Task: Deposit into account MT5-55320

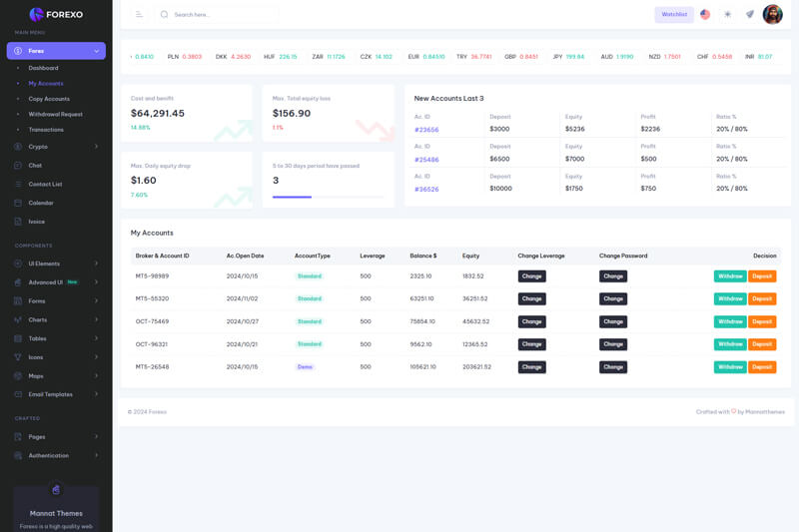Action: click(762, 298)
